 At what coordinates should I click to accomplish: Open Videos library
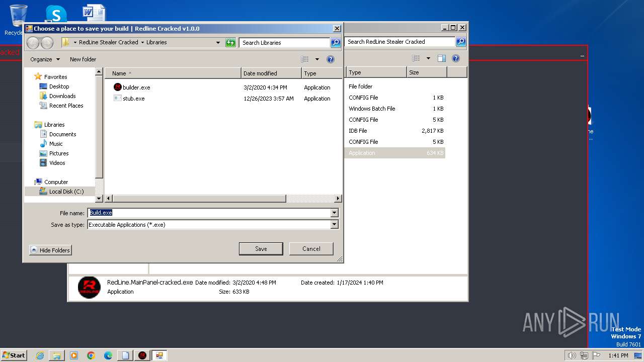click(x=57, y=163)
